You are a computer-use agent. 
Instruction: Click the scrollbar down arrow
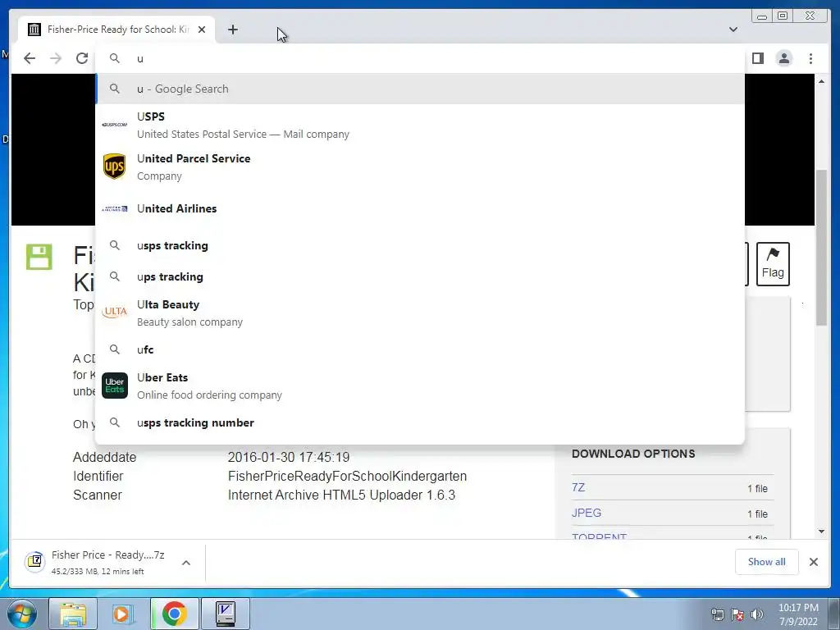[x=821, y=532]
